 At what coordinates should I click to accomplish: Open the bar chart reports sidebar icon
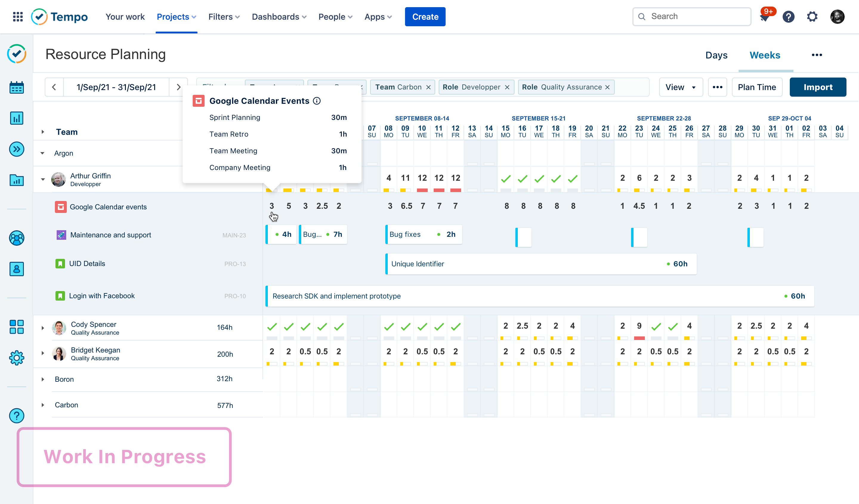coord(16,118)
